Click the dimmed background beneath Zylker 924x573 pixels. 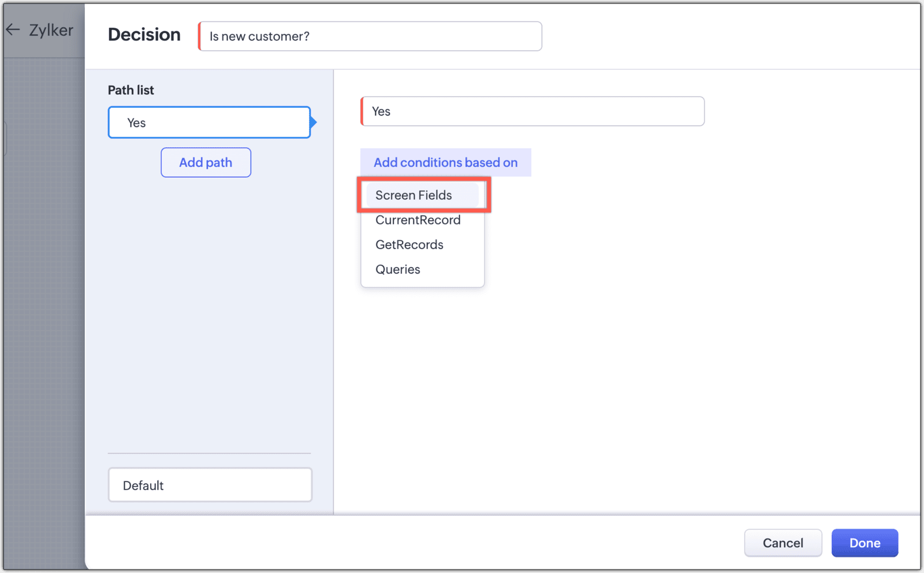[x=44, y=289]
